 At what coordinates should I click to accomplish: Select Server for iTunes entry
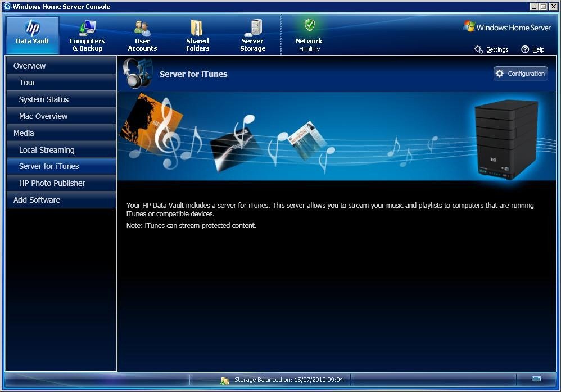click(61, 166)
